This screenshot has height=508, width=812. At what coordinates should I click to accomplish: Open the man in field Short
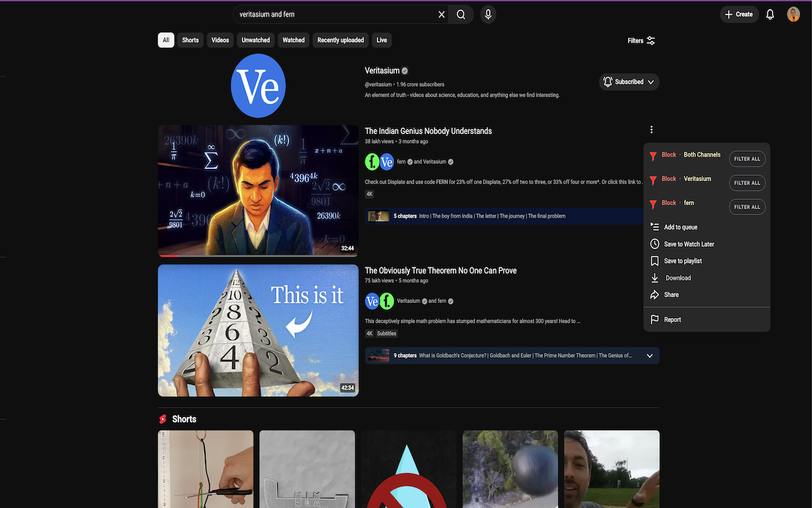(x=612, y=469)
